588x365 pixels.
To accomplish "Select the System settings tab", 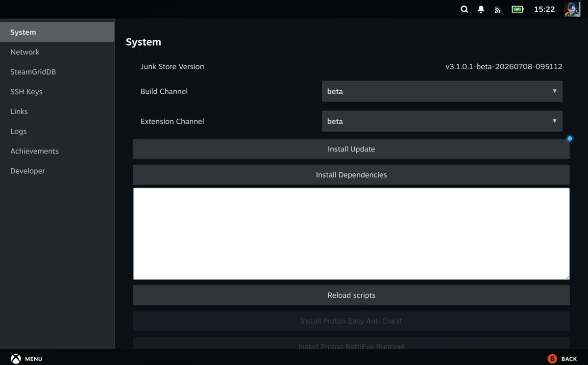I will point(57,32).
